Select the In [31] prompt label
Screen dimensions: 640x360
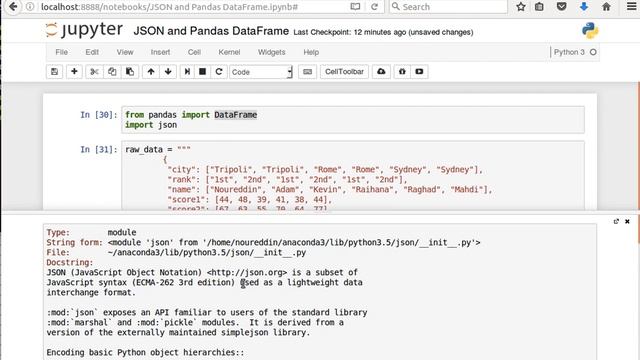[x=99, y=150]
